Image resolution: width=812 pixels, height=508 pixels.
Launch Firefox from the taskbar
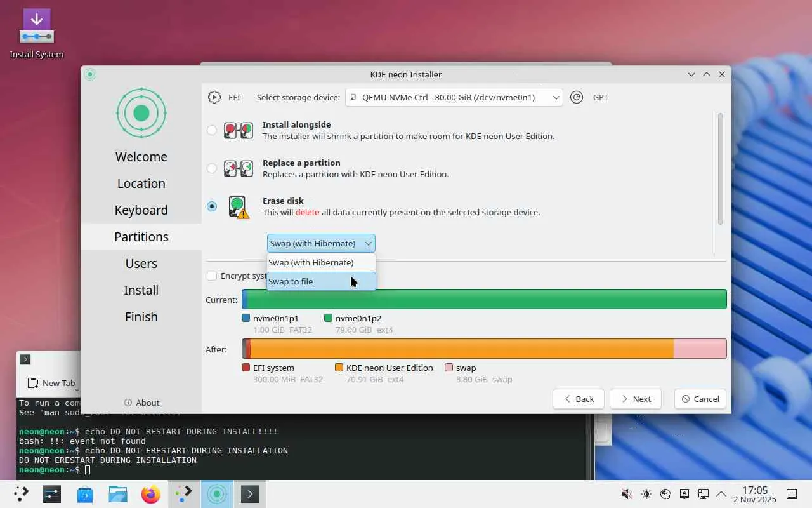click(151, 494)
